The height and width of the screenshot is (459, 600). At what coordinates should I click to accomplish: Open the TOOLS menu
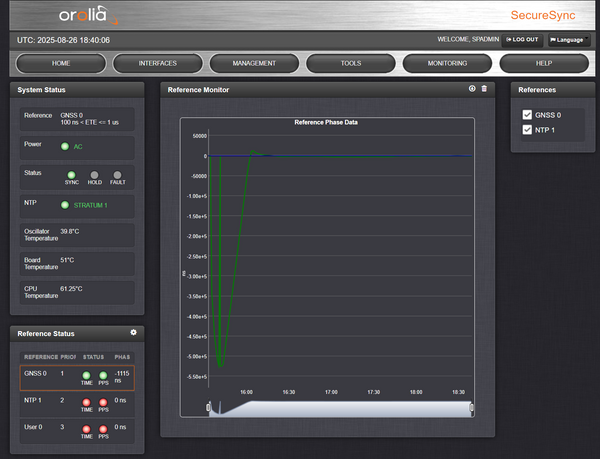point(351,63)
